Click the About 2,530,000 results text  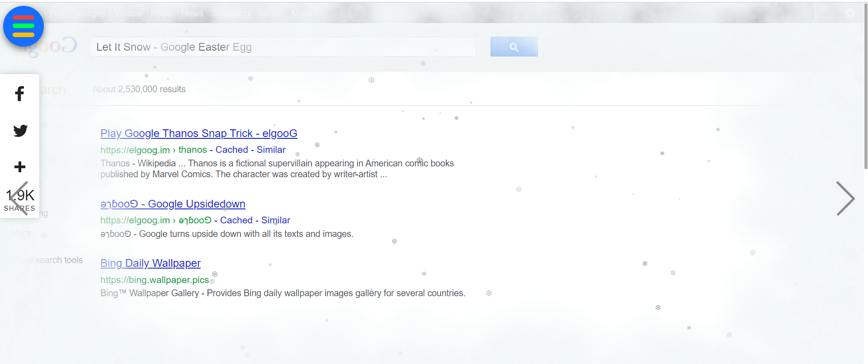139,89
